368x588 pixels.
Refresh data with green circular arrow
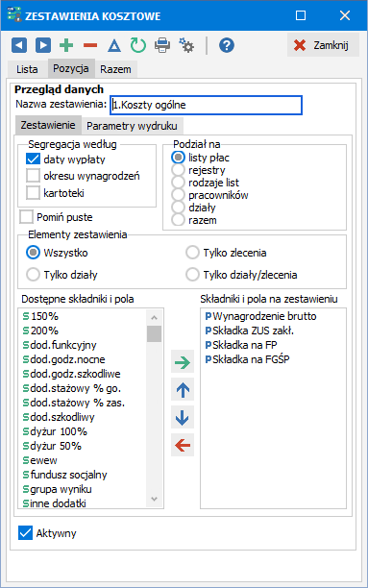coord(138,45)
